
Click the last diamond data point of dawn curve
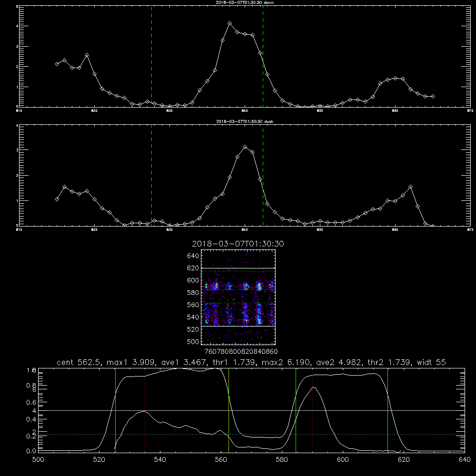click(x=433, y=97)
